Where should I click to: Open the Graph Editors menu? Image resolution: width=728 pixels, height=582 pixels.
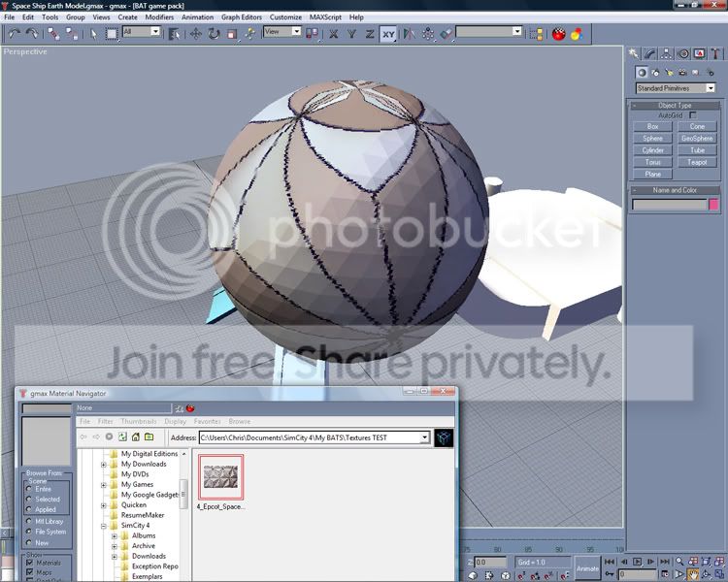coord(242,17)
